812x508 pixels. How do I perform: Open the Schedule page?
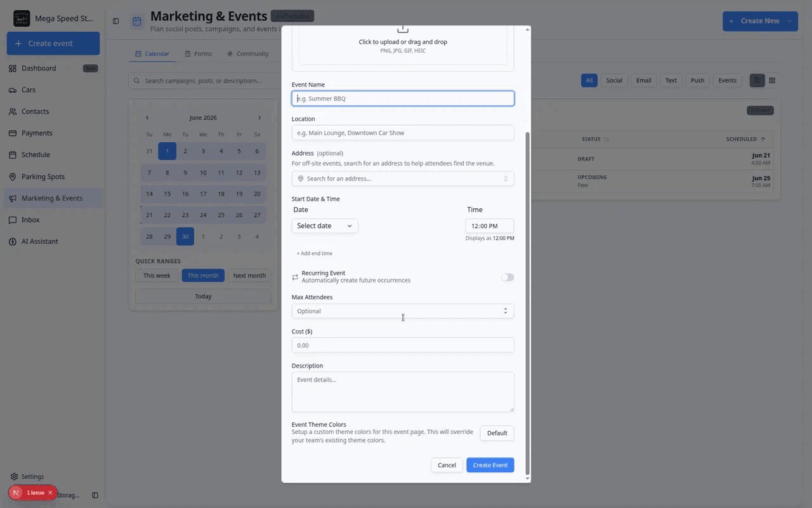(36, 154)
